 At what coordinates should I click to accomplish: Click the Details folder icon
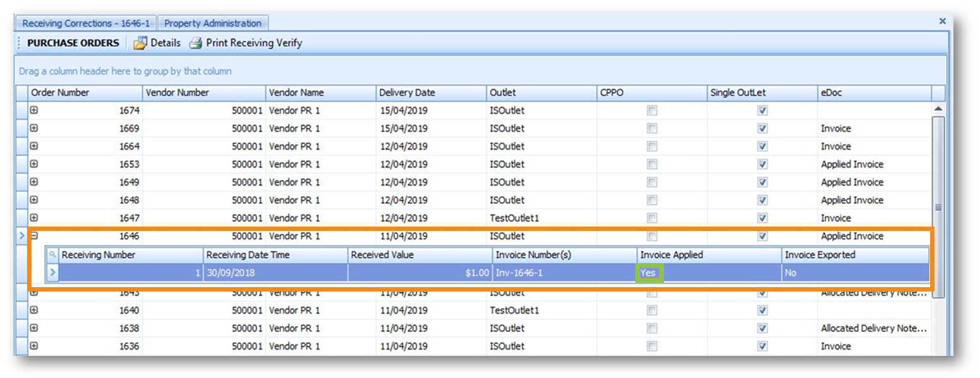click(139, 44)
